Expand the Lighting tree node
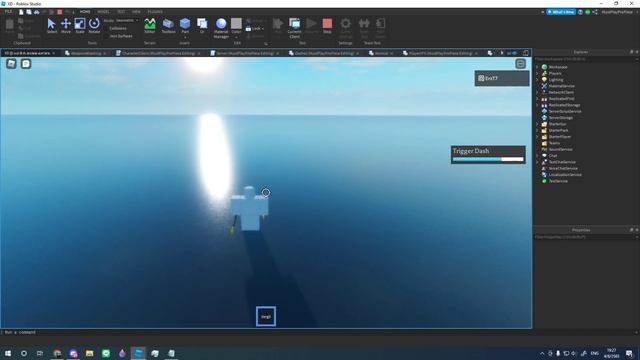 [x=538, y=80]
